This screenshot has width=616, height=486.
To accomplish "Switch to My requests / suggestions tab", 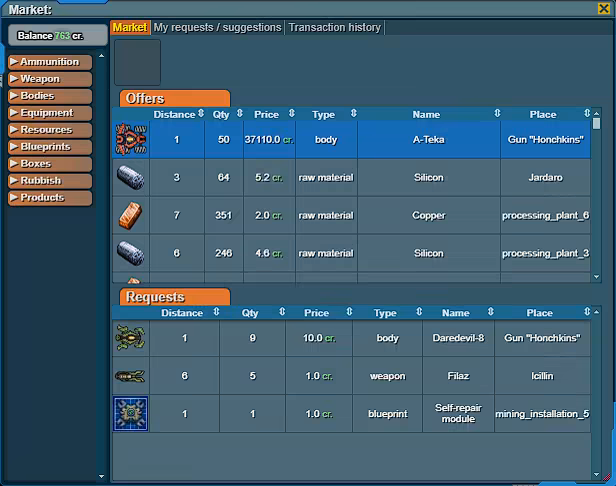I will coord(217,28).
